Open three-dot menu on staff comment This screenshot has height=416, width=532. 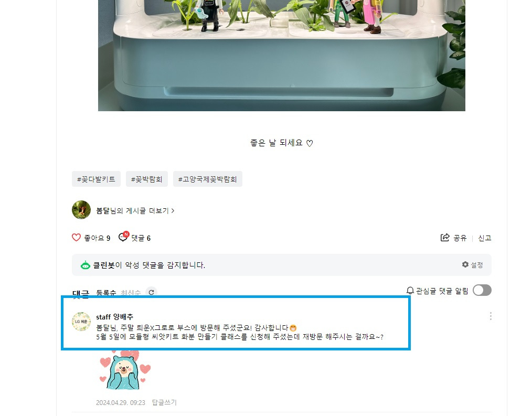click(491, 316)
